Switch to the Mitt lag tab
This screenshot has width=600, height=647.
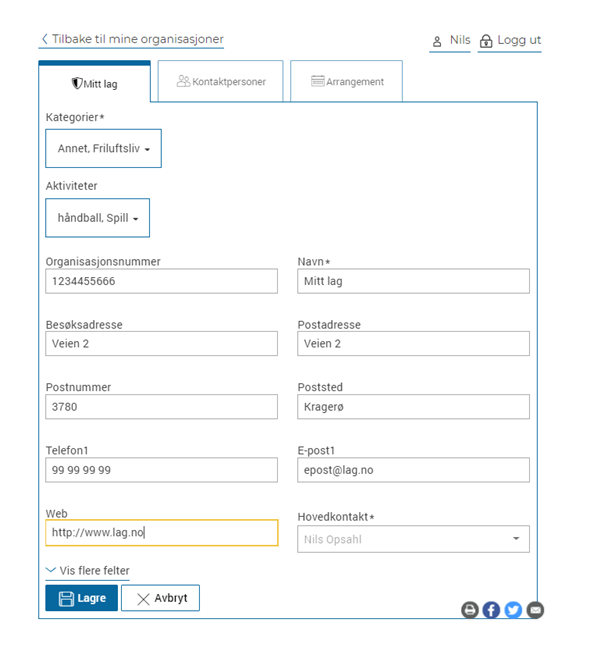pyautogui.click(x=94, y=82)
